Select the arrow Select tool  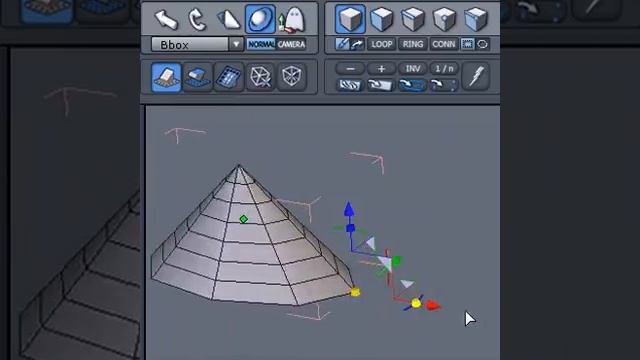coord(166,19)
